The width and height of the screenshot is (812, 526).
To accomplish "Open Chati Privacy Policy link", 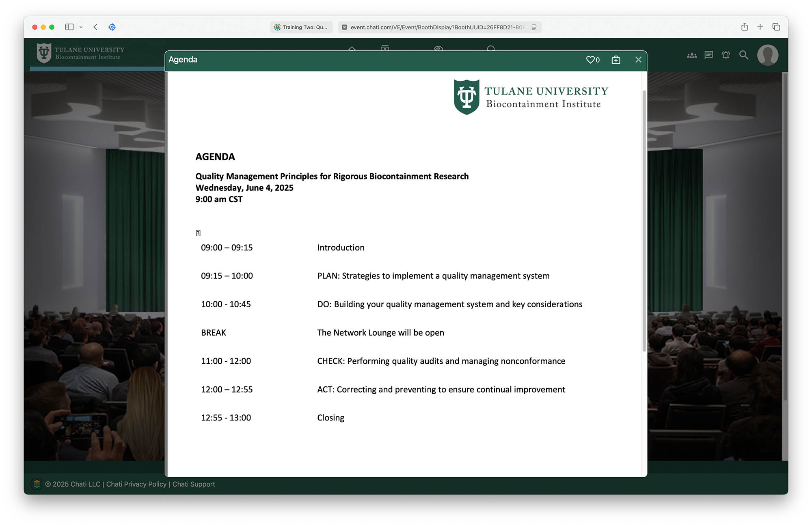I will click(136, 484).
